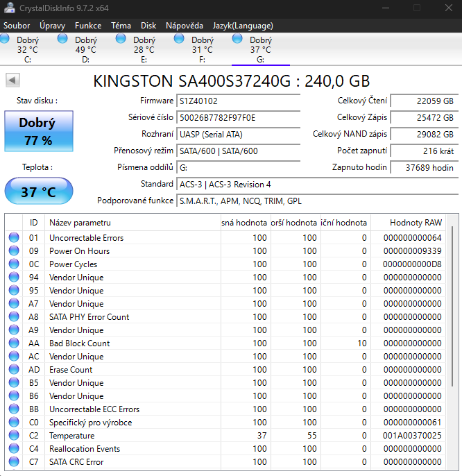Click the Hodnoty RAW column header
The height and width of the screenshot is (476, 462).
tap(408, 223)
